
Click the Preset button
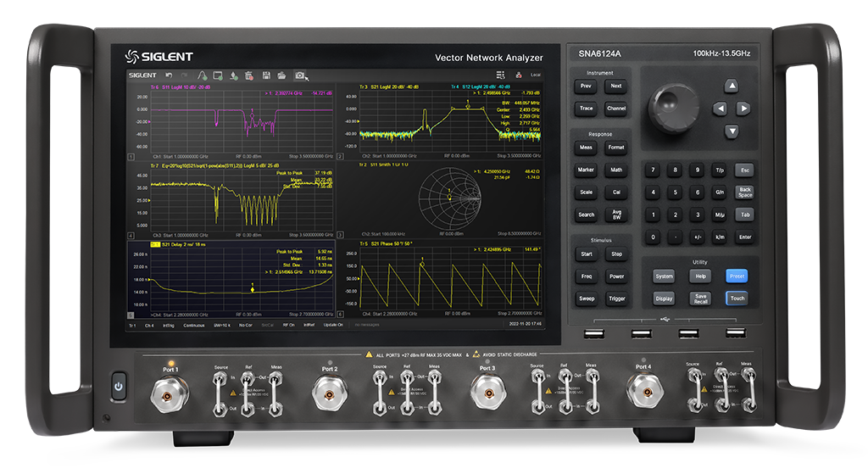(x=737, y=276)
